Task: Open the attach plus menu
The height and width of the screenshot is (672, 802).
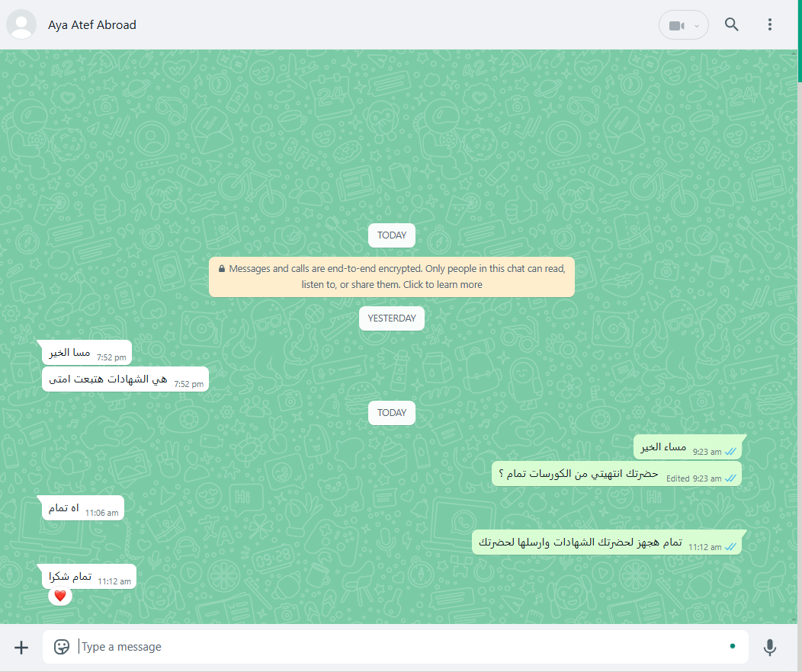Action: coord(21,648)
